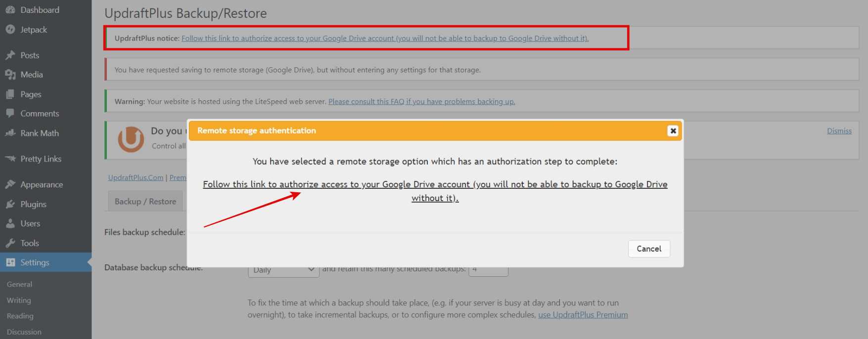Screen dimensions: 868x339
Task: Click the 'Remote storage authentication' dialog title
Action: (x=256, y=130)
